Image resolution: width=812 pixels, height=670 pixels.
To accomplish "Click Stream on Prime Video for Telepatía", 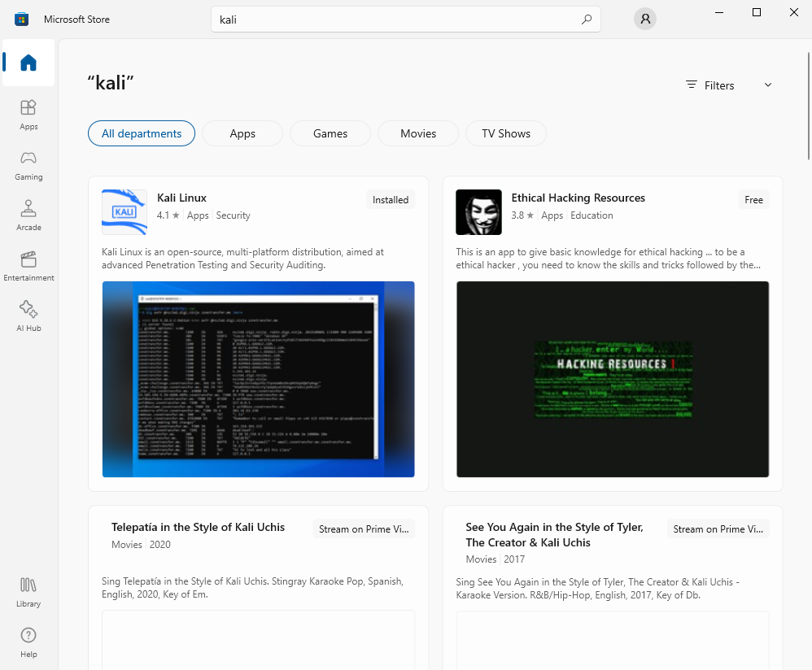I will (363, 529).
